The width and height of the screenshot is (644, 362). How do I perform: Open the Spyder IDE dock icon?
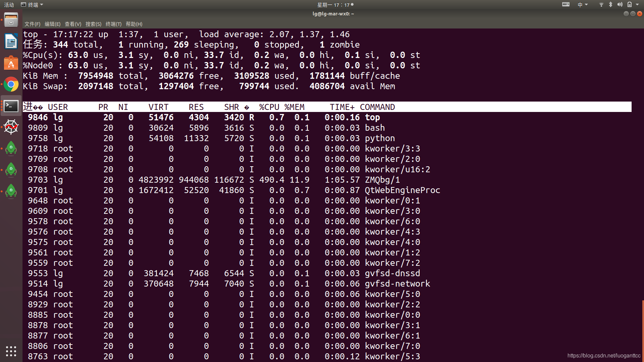coord(11,127)
